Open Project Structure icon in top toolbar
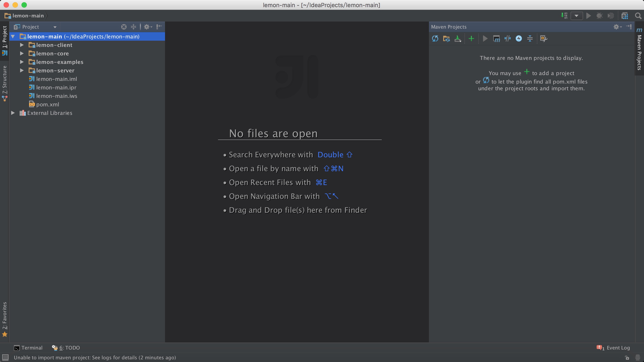This screenshot has width=644, height=362. 625,16
